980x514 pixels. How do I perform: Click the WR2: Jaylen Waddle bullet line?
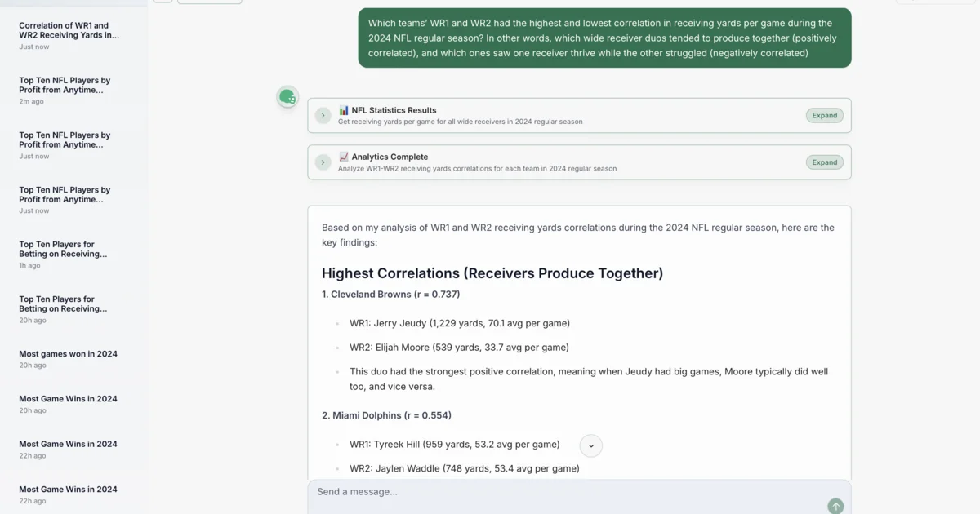coord(465,469)
